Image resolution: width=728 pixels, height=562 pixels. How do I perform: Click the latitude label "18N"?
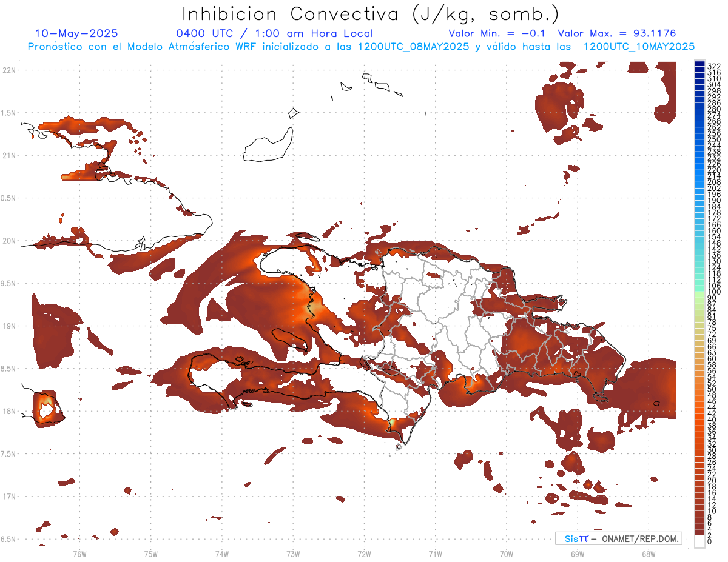pos(9,412)
